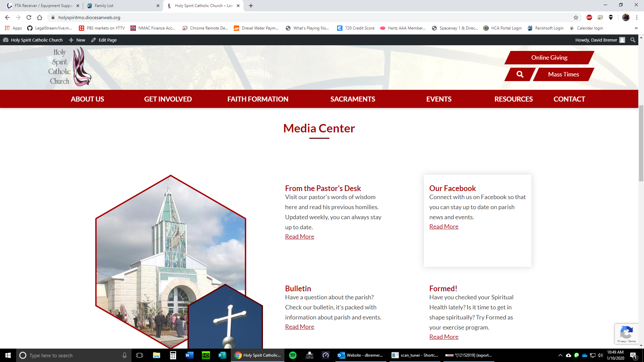Open Word from the Windows taskbar
Screen dimensions: 644x362
(x=189, y=355)
